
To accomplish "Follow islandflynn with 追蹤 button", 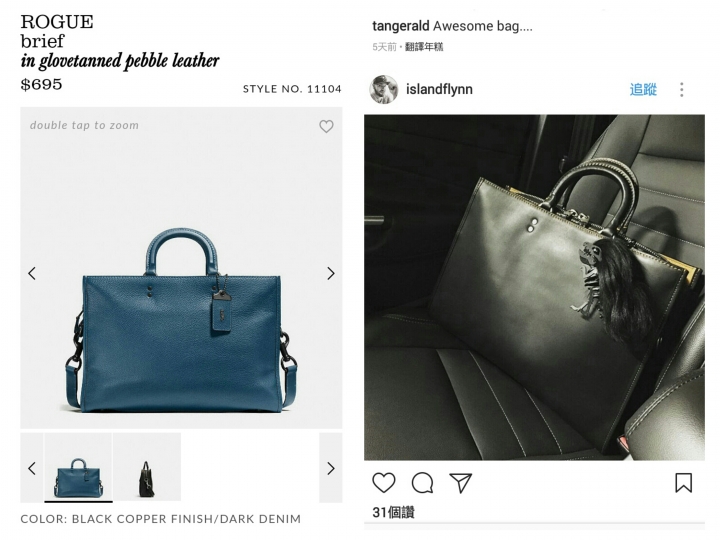I will [643, 89].
